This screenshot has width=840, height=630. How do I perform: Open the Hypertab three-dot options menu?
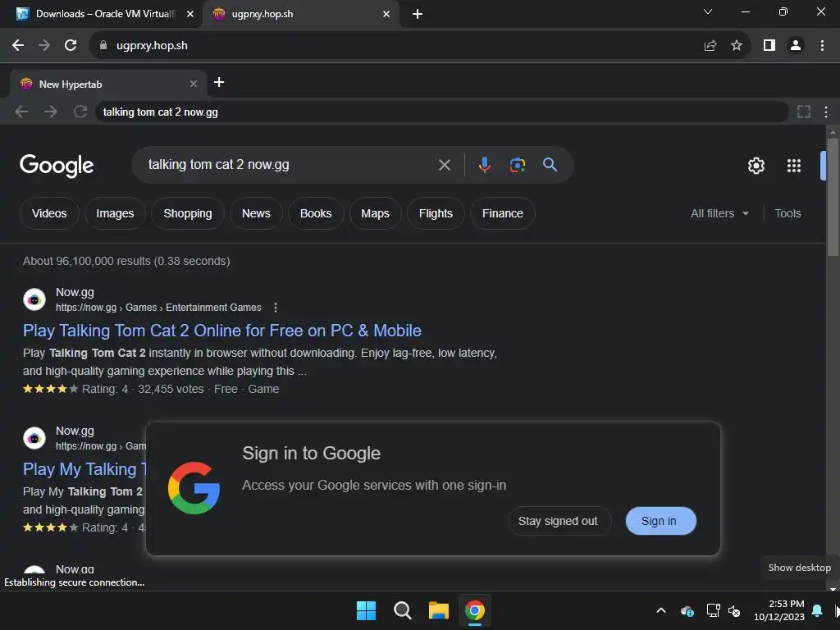(x=826, y=112)
